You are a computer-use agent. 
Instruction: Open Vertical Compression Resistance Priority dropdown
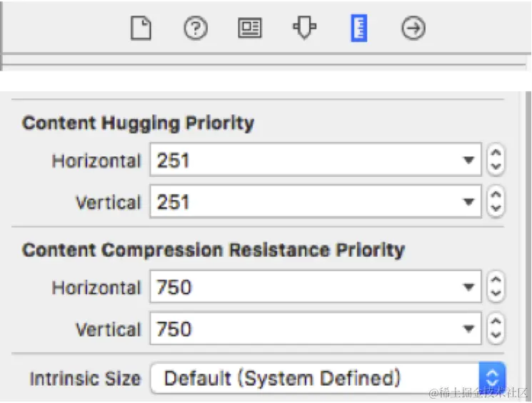click(x=468, y=329)
